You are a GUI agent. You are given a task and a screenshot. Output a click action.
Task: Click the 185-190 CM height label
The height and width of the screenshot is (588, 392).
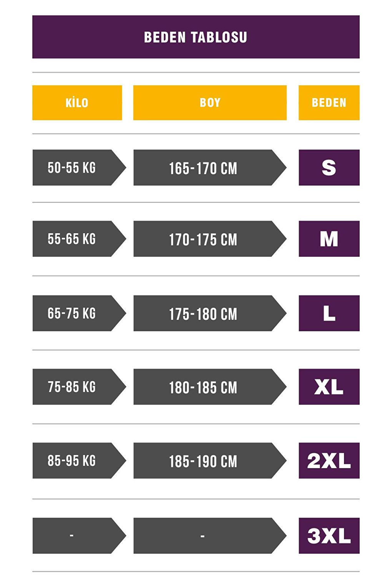click(203, 461)
